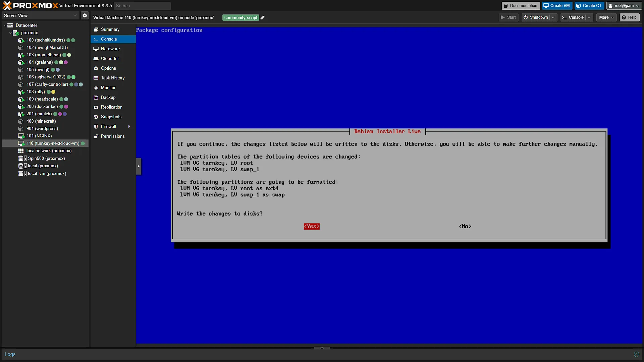Viewport: 644px width, 362px height.
Task: Select VM 101 (NGINX)
Action: coord(39,136)
